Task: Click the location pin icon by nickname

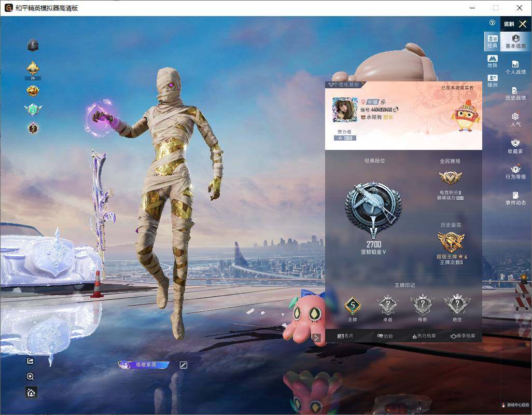Action: [363, 102]
